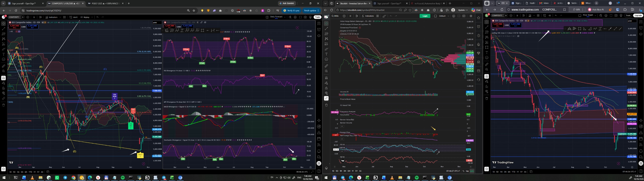Open Spotify from the left Windows taskbar

click(x=123, y=178)
